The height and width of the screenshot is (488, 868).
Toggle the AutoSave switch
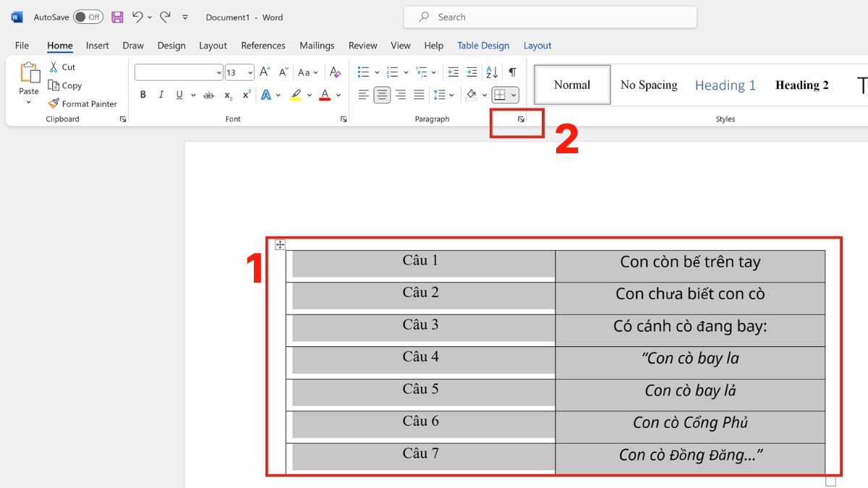pos(88,17)
